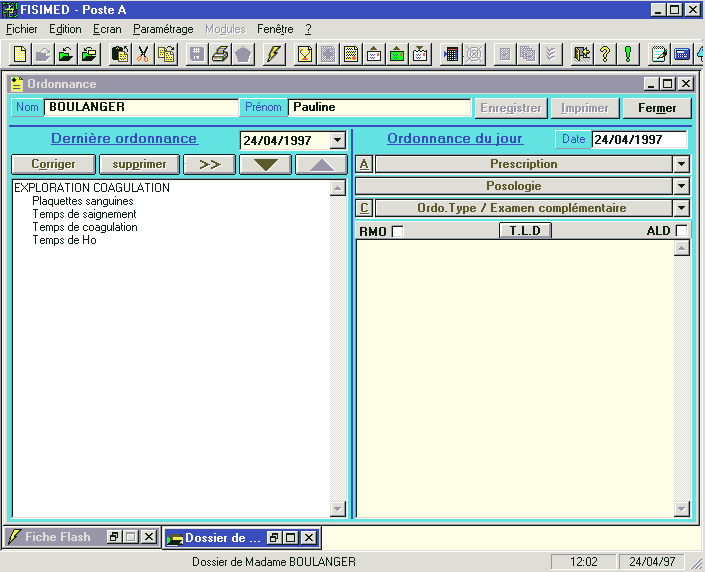Image resolution: width=705 pixels, height=572 pixels.
Task: Click the grayed stacked pages icon
Action: tap(528, 54)
